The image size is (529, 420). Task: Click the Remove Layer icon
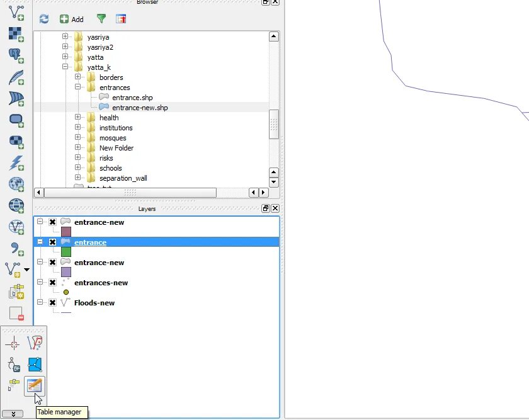(16, 313)
